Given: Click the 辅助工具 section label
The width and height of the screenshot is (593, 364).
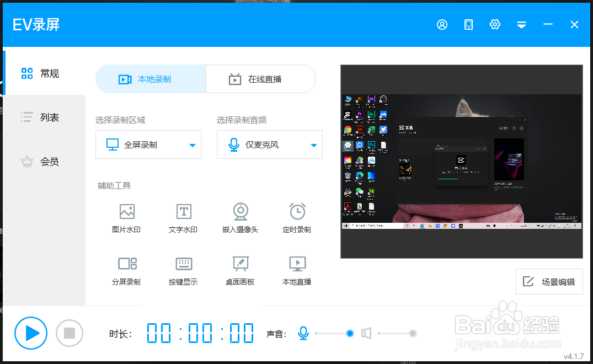Looking at the screenshot, I should click(114, 186).
